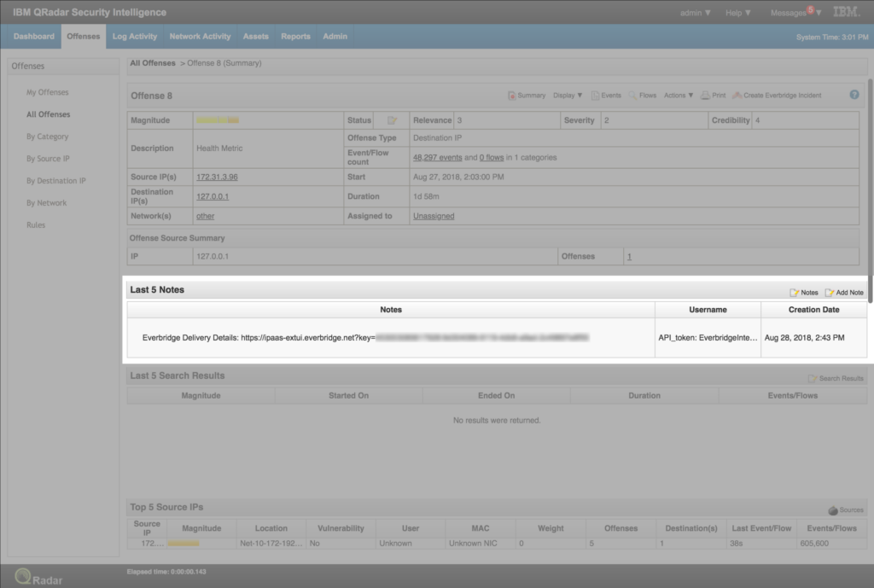
Task: Open By Destination IP view
Action: pyautogui.click(x=56, y=181)
